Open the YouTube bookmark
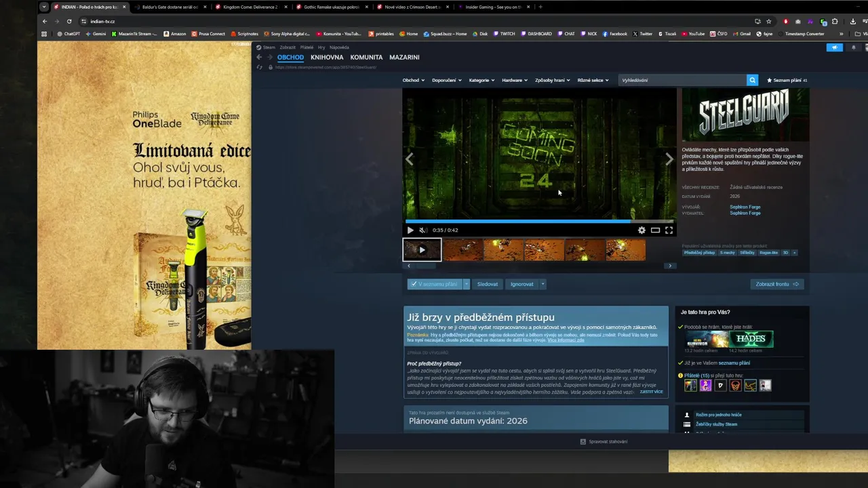Image resolution: width=868 pixels, height=488 pixels. tap(693, 33)
